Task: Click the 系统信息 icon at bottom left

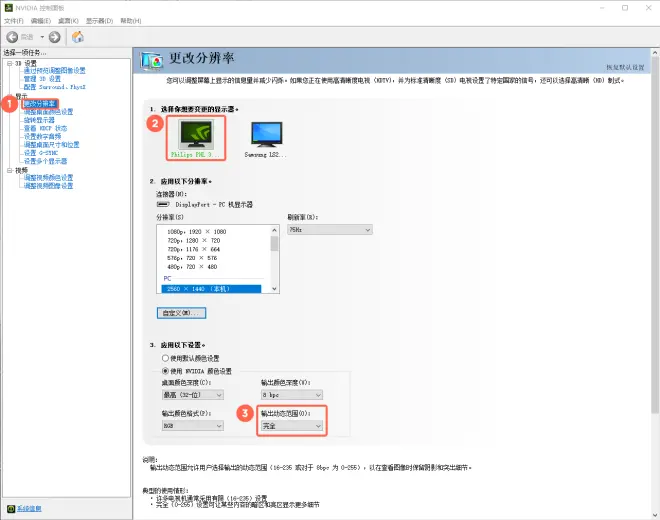Action: click(11, 509)
